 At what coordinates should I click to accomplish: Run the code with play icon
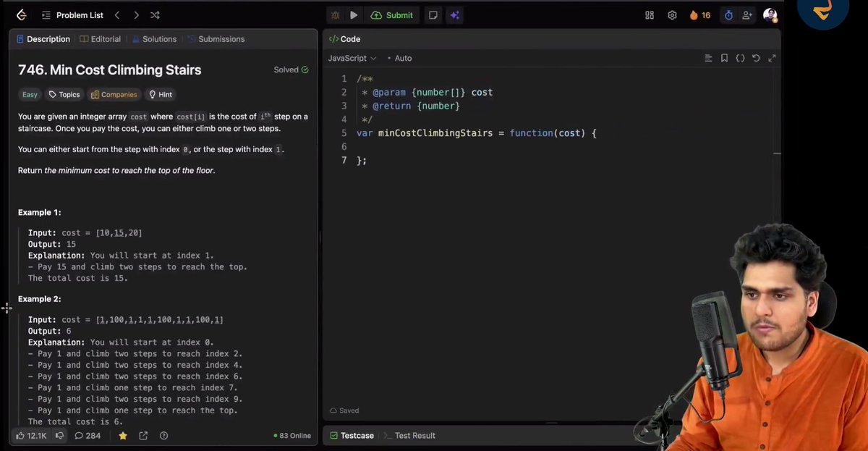tap(354, 15)
